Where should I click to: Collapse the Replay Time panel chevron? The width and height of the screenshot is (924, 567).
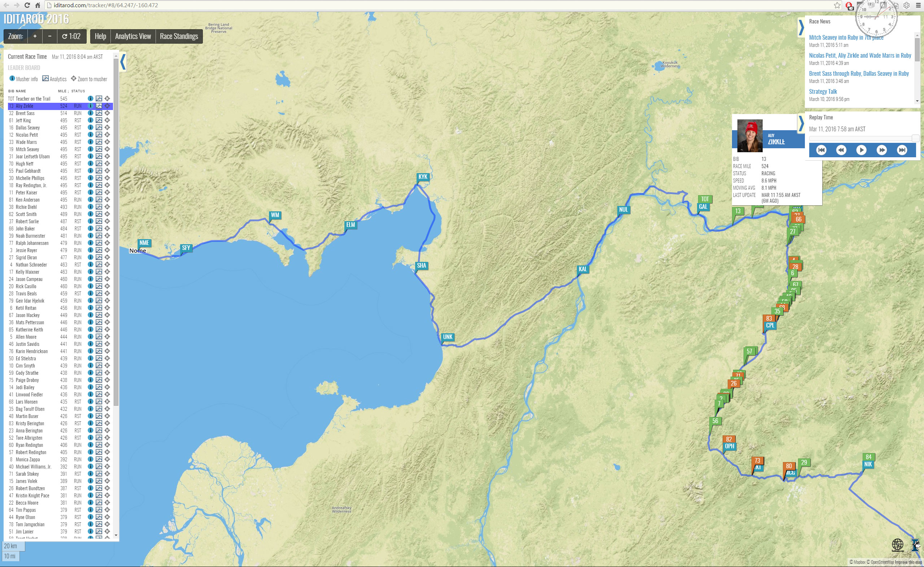[x=801, y=123]
